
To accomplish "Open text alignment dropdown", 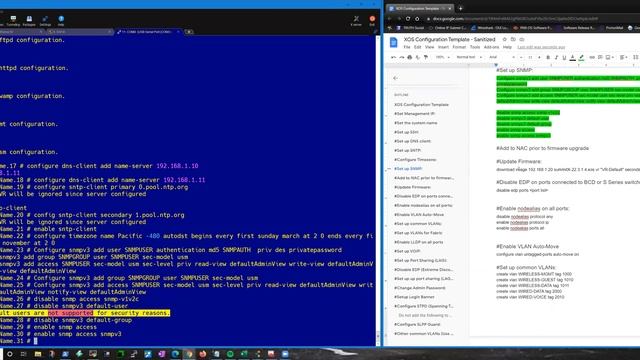I will click(x=624, y=58).
